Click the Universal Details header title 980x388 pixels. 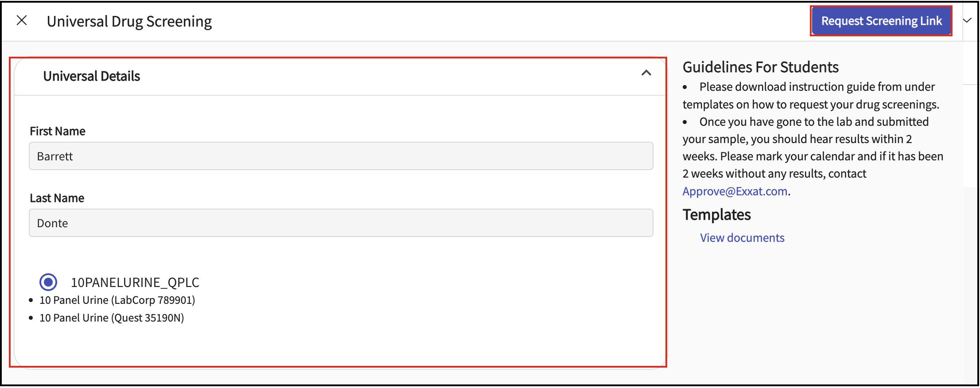point(92,76)
